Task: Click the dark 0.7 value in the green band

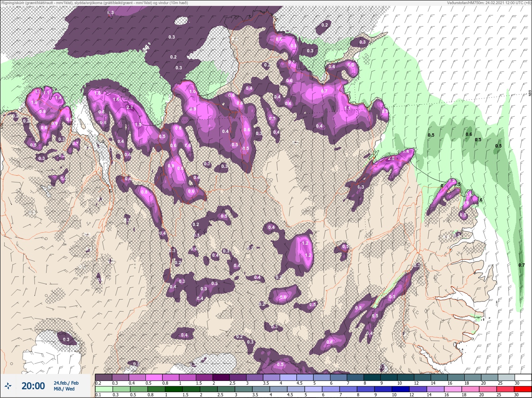Action: tap(522, 265)
